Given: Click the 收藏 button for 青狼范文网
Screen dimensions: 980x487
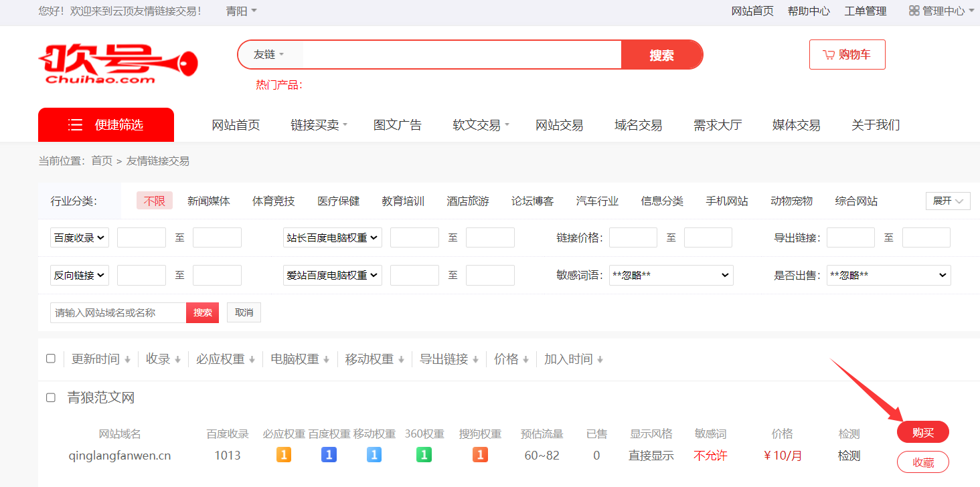Looking at the screenshot, I should (923, 462).
